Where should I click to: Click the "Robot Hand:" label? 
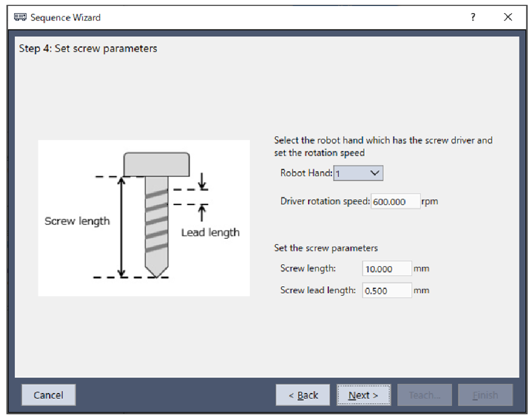[306, 173]
